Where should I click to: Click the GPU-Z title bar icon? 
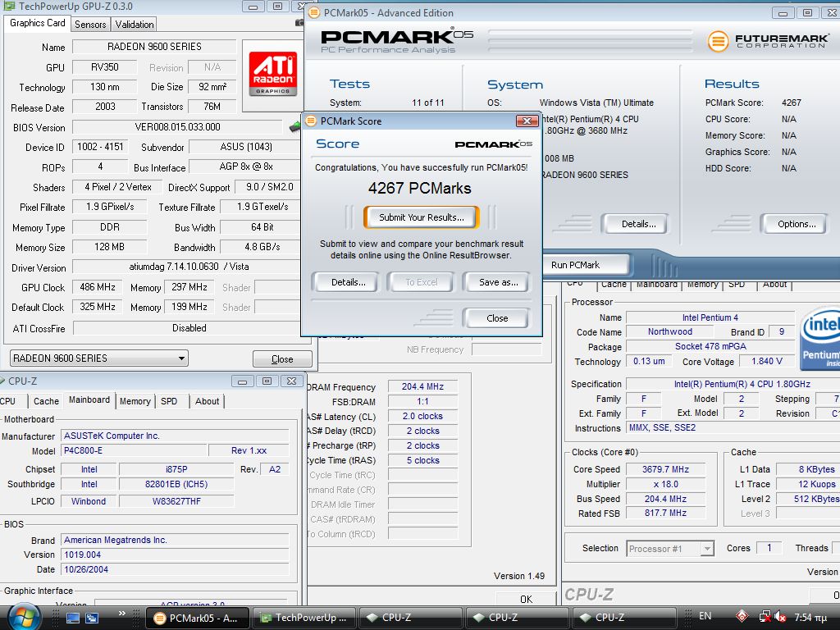click(9, 6)
